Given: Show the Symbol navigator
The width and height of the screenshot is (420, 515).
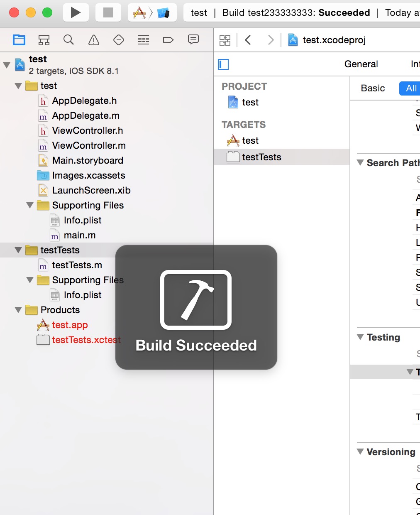Looking at the screenshot, I should click(x=44, y=40).
